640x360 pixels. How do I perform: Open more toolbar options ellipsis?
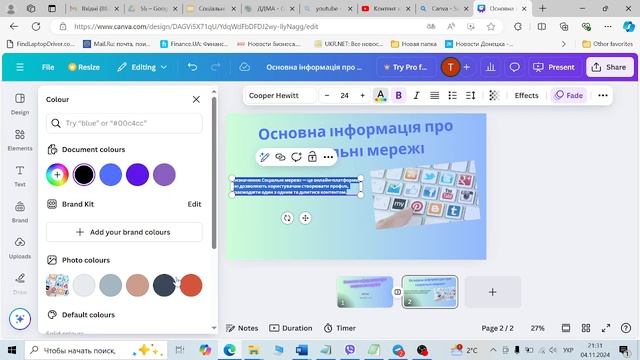pyautogui.click(x=602, y=96)
